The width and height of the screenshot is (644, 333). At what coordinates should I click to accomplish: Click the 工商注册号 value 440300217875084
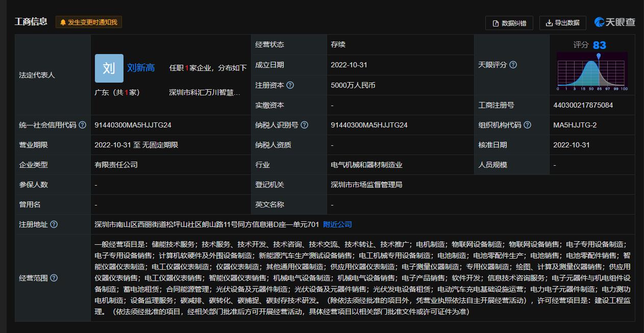[x=583, y=105]
